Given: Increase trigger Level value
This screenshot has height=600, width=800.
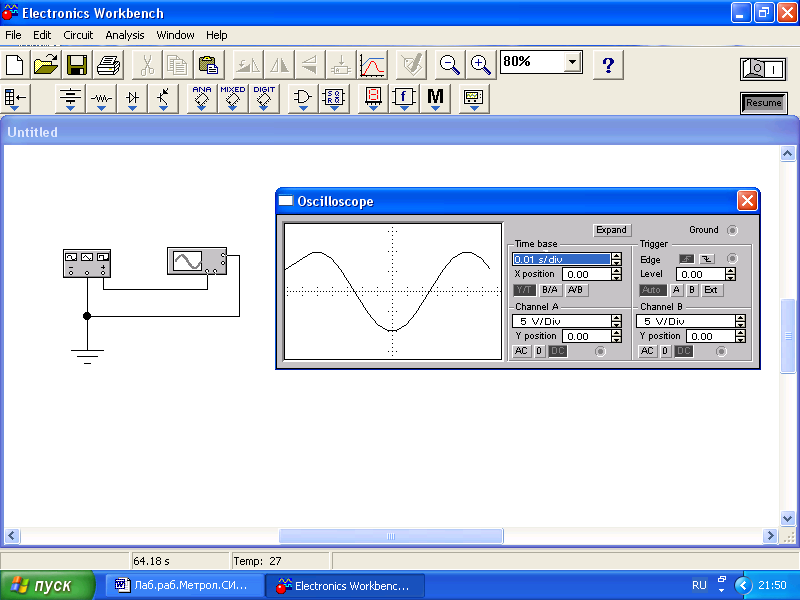Looking at the screenshot, I should coord(731,271).
